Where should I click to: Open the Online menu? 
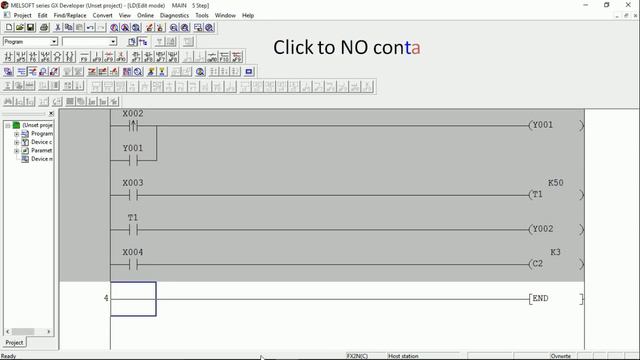(145, 16)
